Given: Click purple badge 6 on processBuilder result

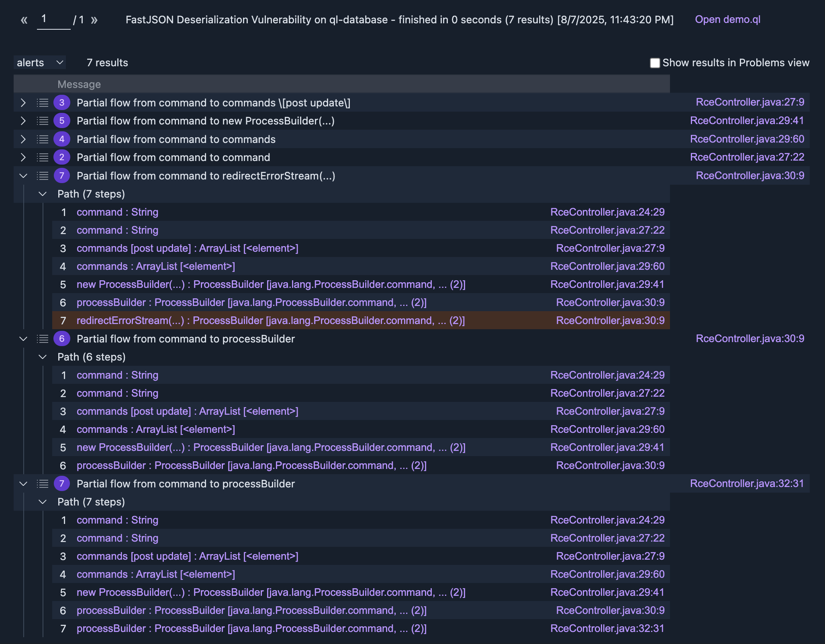Looking at the screenshot, I should [61, 339].
